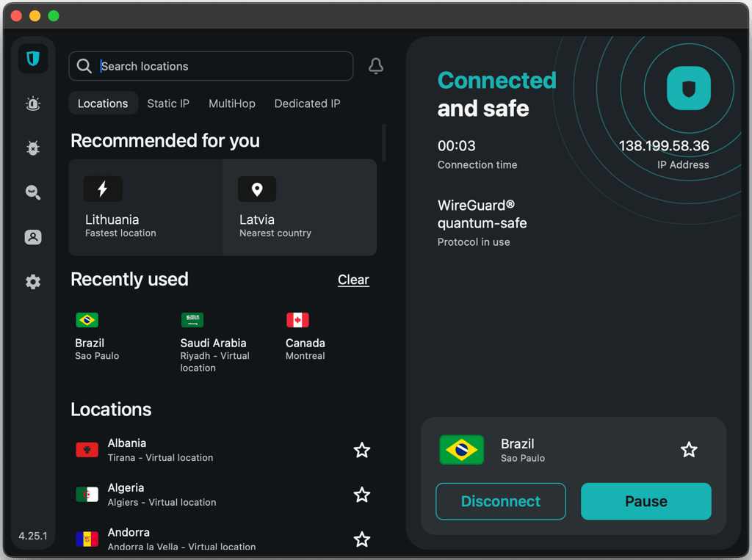The height and width of the screenshot is (560, 752).
Task: Favorite Algeria with its star
Action: click(361, 495)
